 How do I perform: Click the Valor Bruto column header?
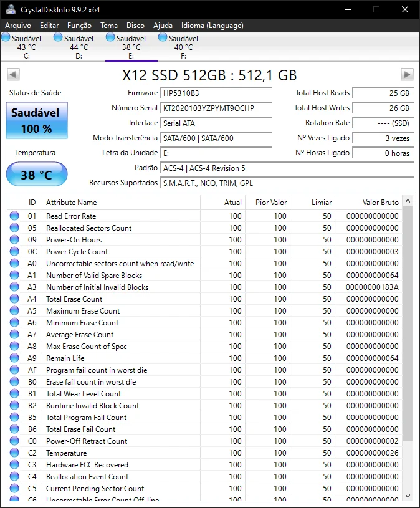(368, 203)
